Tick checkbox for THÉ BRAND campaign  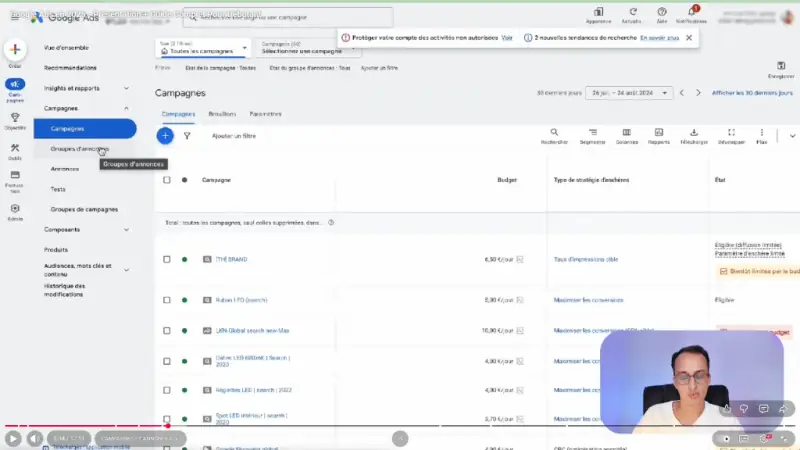click(167, 259)
